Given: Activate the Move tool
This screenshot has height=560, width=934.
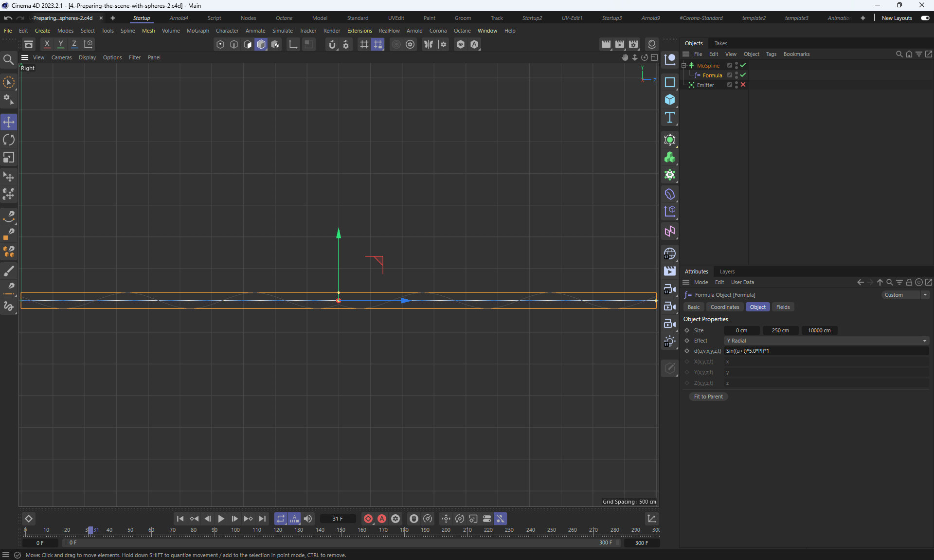Looking at the screenshot, I should click(x=9, y=122).
